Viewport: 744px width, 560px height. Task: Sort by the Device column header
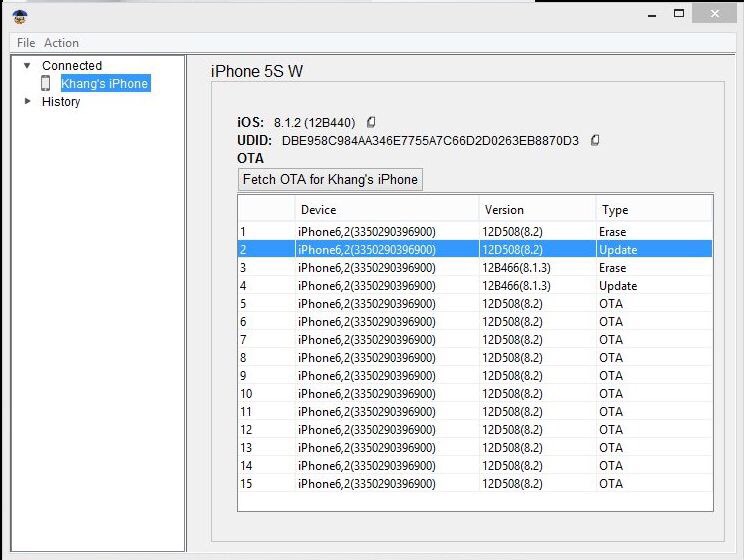(x=387, y=210)
